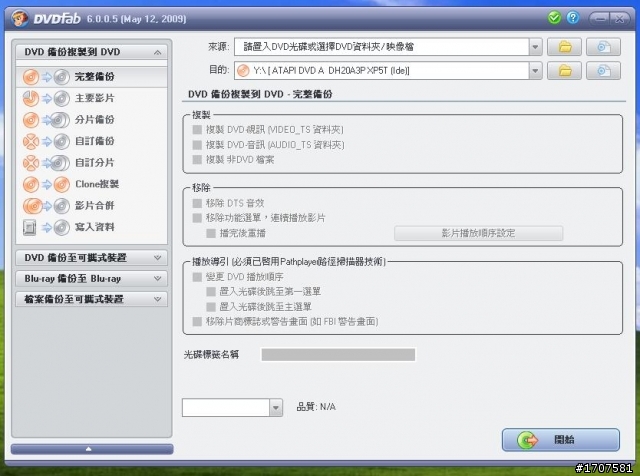The height and width of the screenshot is (476, 640).
Task: Click the DVDFab mascot logo icon
Action: [x=19, y=18]
